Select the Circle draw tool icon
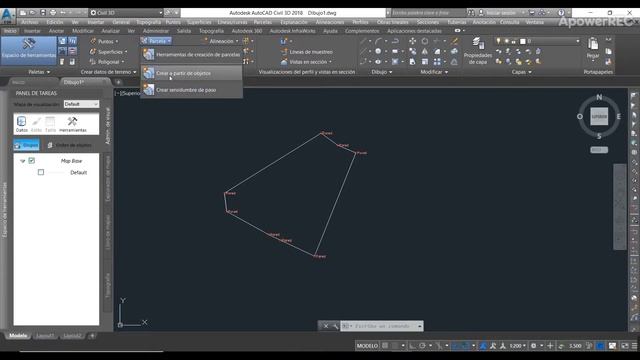640x360 pixels. (378, 51)
